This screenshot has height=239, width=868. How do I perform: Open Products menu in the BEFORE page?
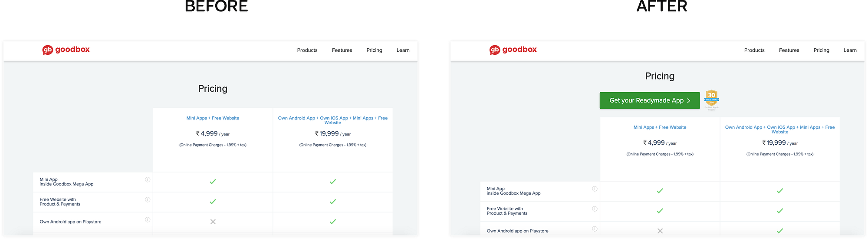point(307,50)
